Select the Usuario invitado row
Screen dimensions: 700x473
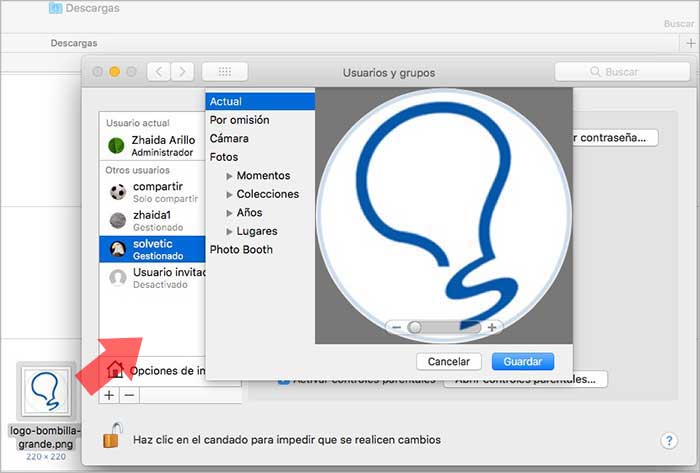coord(152,278)
